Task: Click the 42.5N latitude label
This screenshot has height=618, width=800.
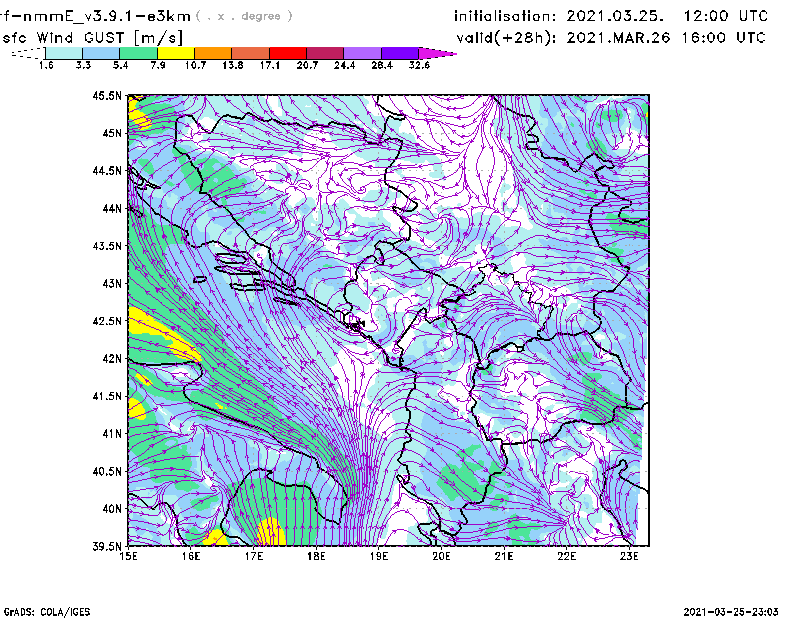Action: click(x=108, y=321)
